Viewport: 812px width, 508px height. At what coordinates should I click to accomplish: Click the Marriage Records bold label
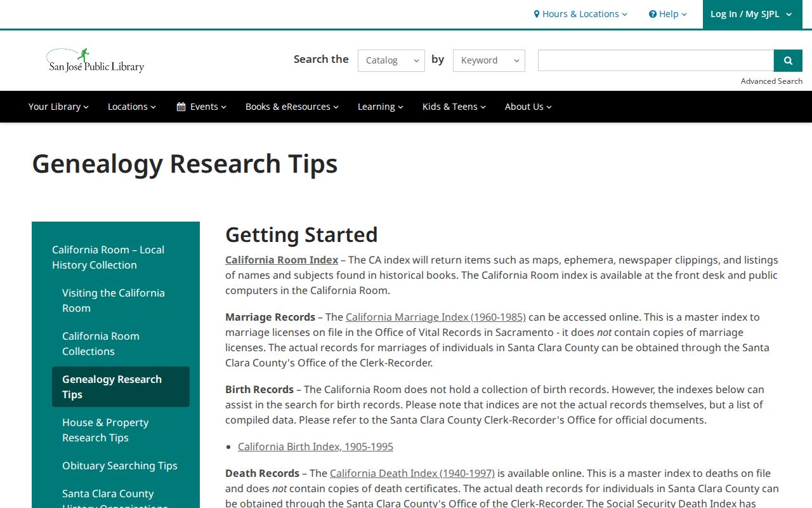pos(270,317)
